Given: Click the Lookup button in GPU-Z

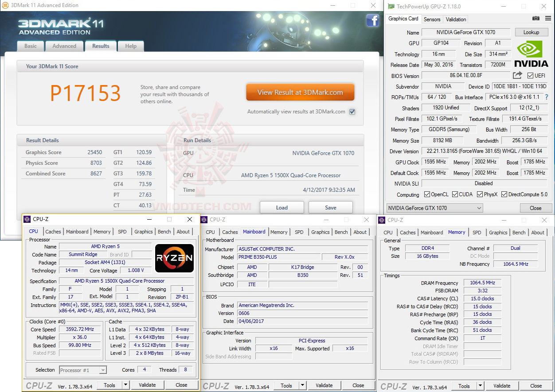Looking at the screenshot, I should tap(531, 32).
